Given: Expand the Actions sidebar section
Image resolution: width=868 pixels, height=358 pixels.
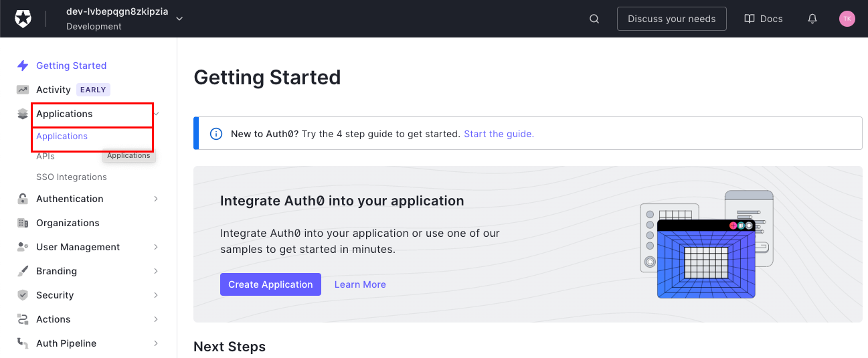Looking at the screenshot, I should point(156,319).
